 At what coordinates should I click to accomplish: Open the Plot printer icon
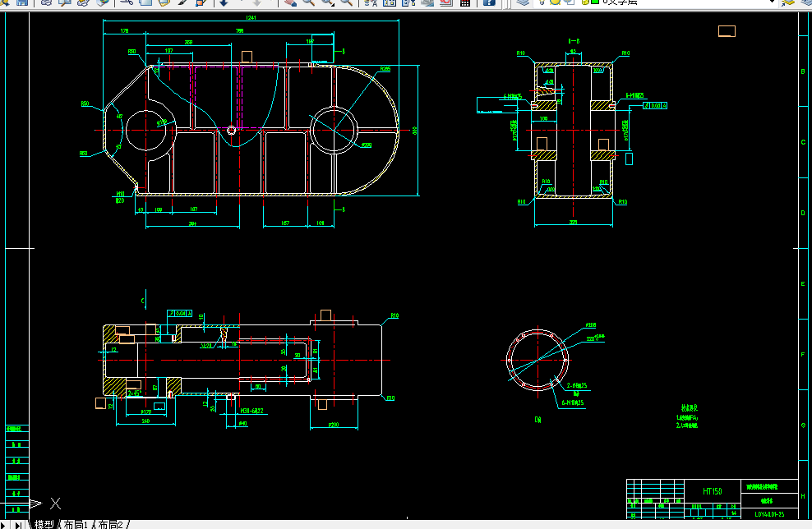point(47,2)
